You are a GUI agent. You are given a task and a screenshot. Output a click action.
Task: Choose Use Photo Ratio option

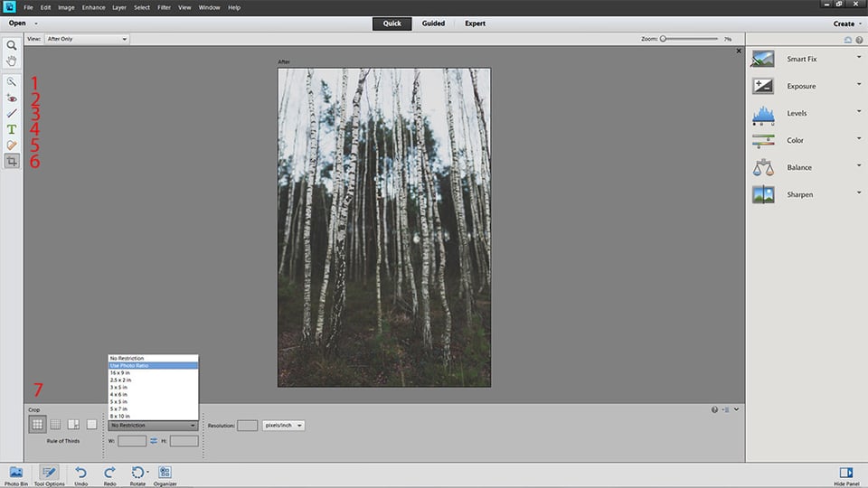154,366
